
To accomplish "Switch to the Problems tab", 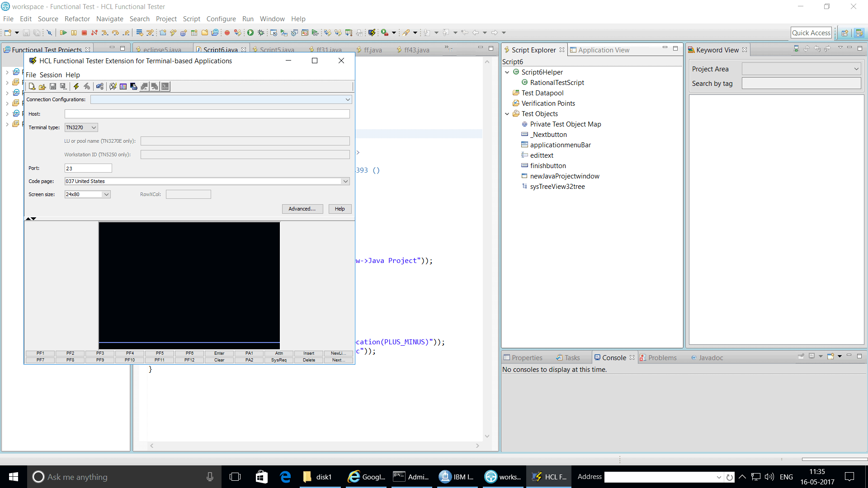I will (x=662, y=357).
